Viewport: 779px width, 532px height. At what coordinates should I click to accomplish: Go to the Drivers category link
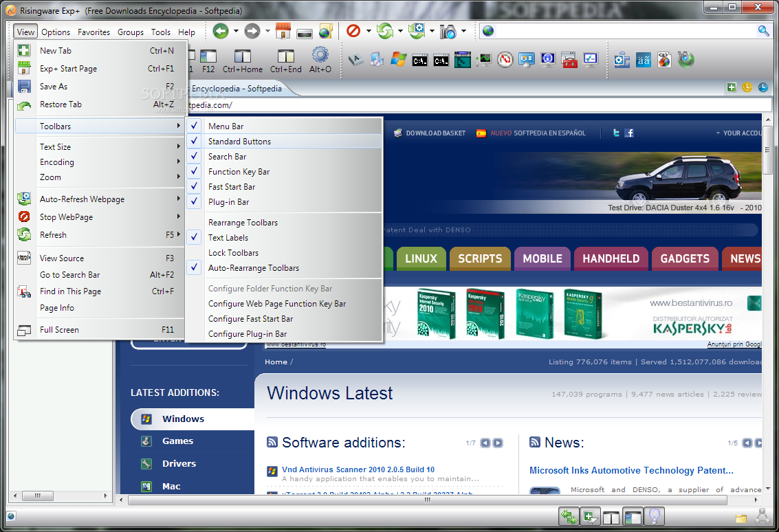point(179,463)
